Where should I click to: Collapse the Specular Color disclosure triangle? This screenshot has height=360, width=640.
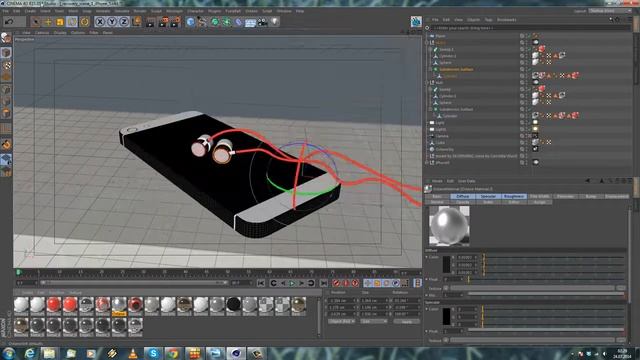pos(427,309)
